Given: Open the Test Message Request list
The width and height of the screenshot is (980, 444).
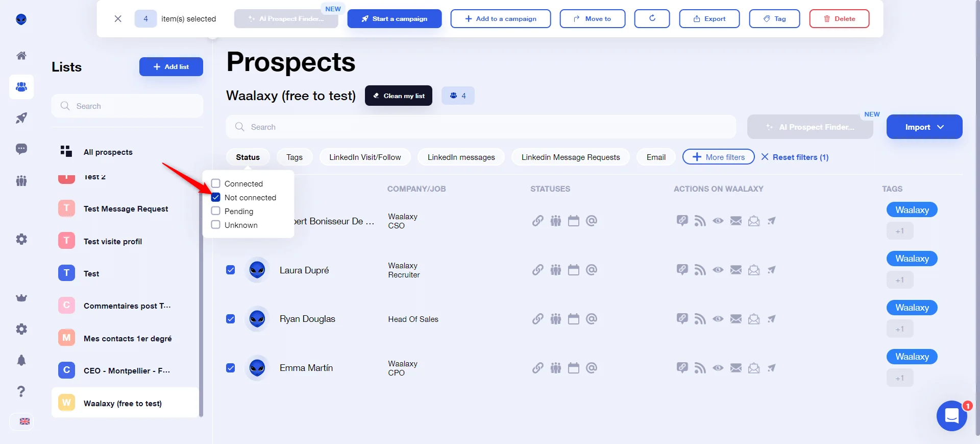Looking at the screenshot, I should click(x=125, y=208).
